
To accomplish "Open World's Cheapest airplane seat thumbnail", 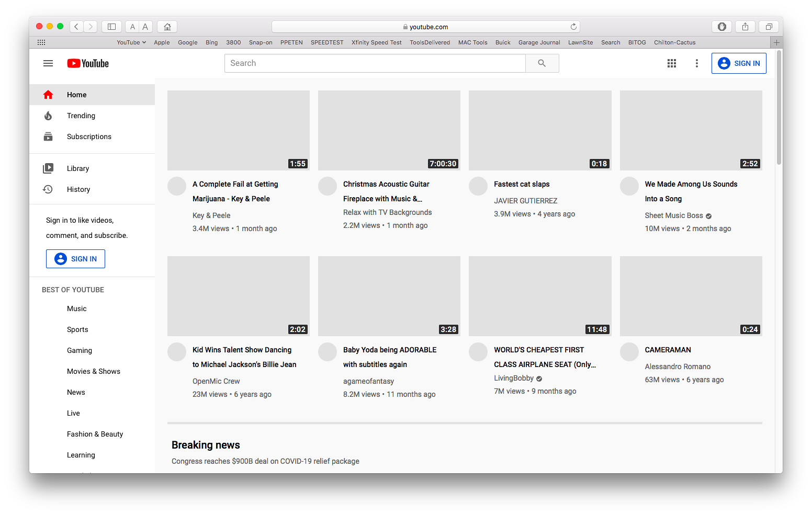I will (x=540, y=296).
